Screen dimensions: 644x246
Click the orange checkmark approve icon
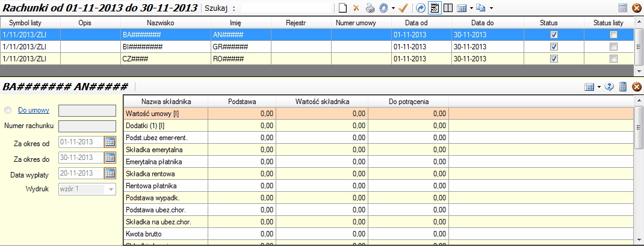(x=404, y=8)
